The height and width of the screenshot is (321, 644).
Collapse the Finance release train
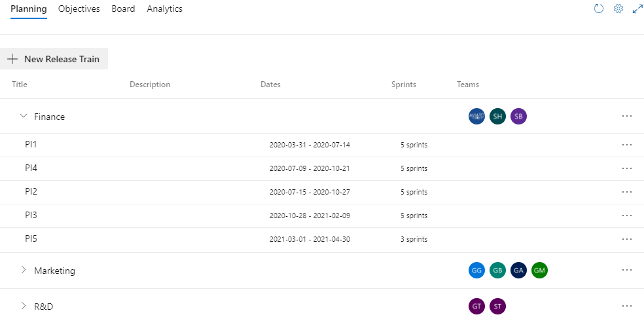[24, 117]
